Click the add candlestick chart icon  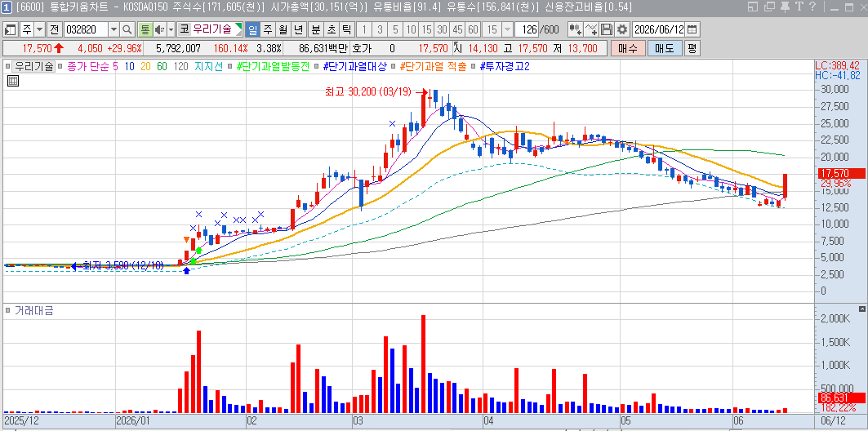(x=576, y=29)
